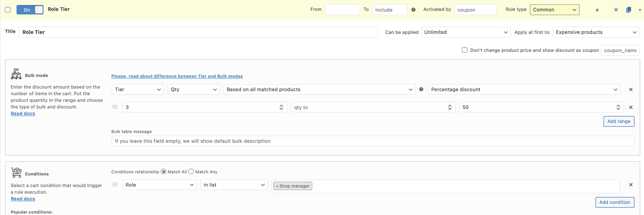Click the drag handle of the range row
This screenshot has width=644, height=215.
tap(115, 107)
